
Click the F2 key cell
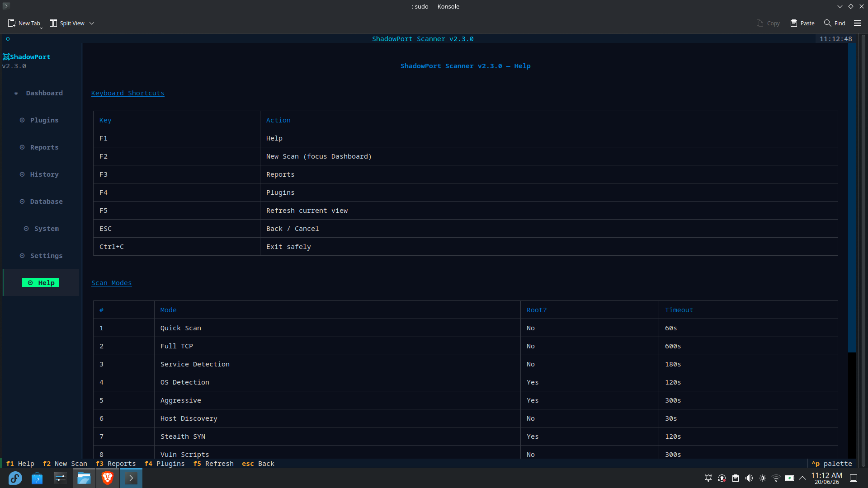click(177, 156)
